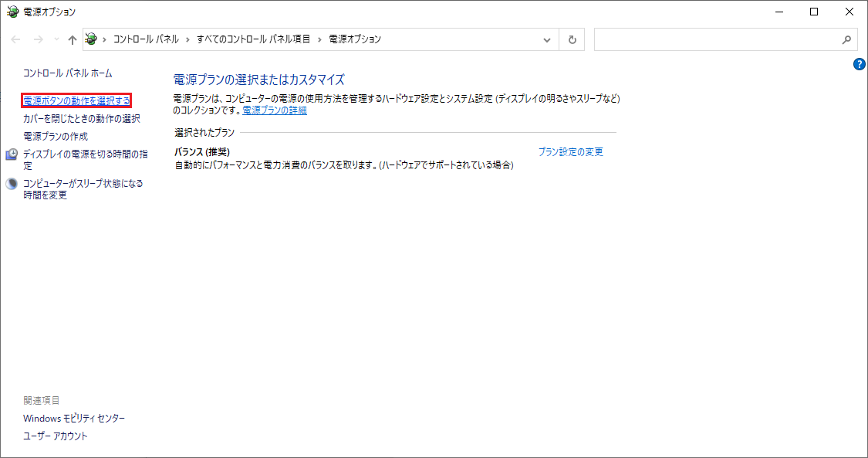The height and width of the screenshot is (458, 868).
Task: Click the Forward navigation arrow
Action: (38, 39)
